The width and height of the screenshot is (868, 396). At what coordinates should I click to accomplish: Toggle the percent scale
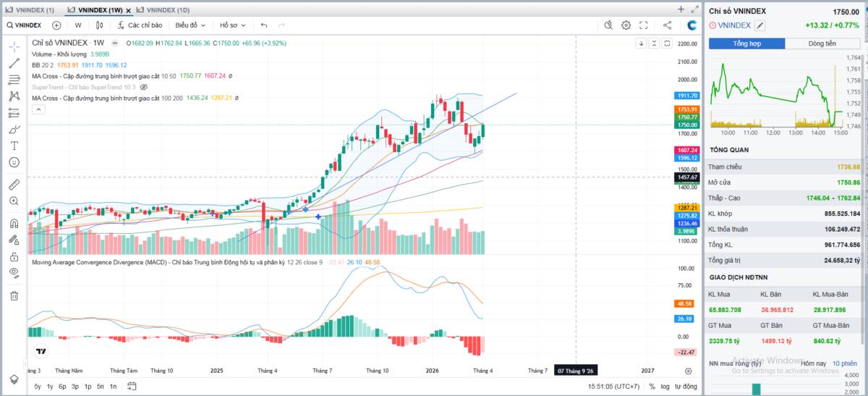click(x=652, y=387)
